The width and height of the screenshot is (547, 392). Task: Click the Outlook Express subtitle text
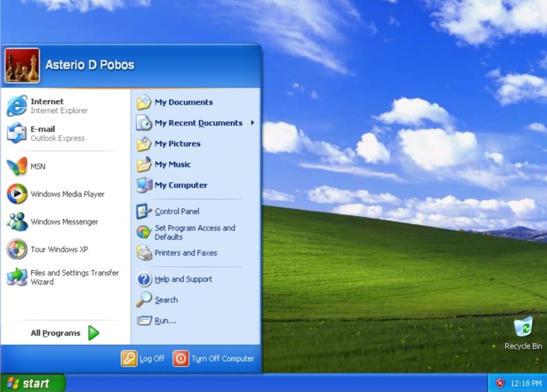tap(57, 138)
